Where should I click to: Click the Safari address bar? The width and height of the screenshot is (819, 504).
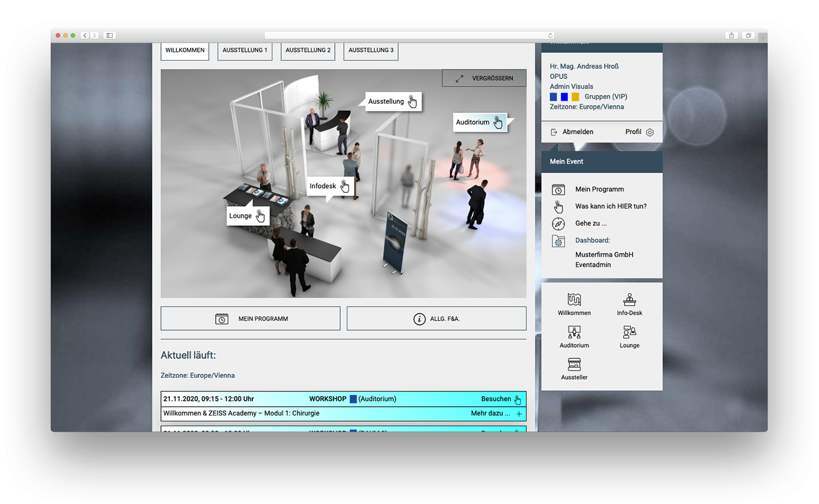(409, 35)
